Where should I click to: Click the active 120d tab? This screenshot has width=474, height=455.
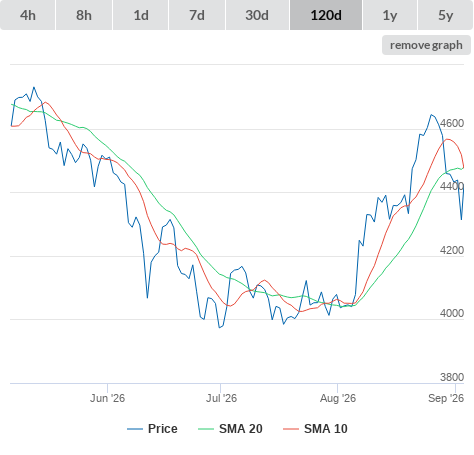click(326, 15)
